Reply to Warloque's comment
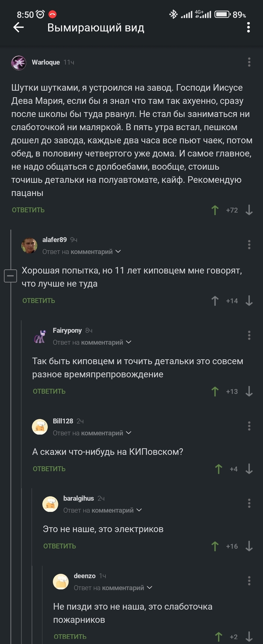The width and height of the screenshot is (263, 644). [28, 210]
